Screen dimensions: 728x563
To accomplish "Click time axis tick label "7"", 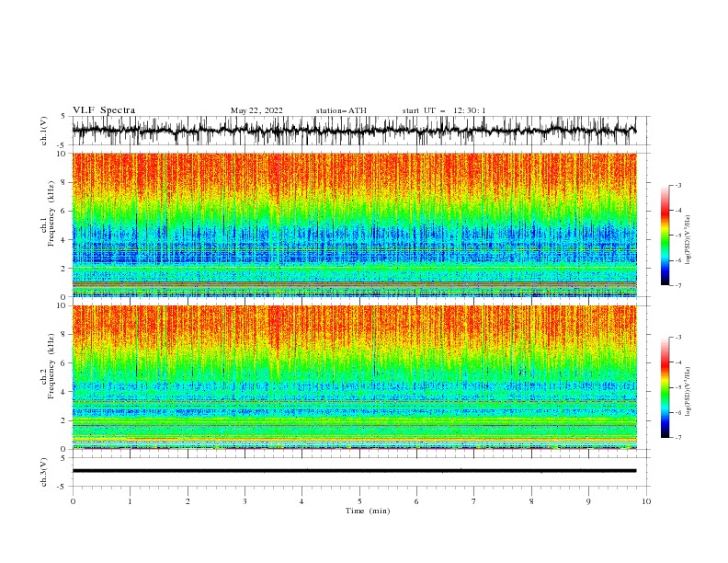I will pos(474,501).
